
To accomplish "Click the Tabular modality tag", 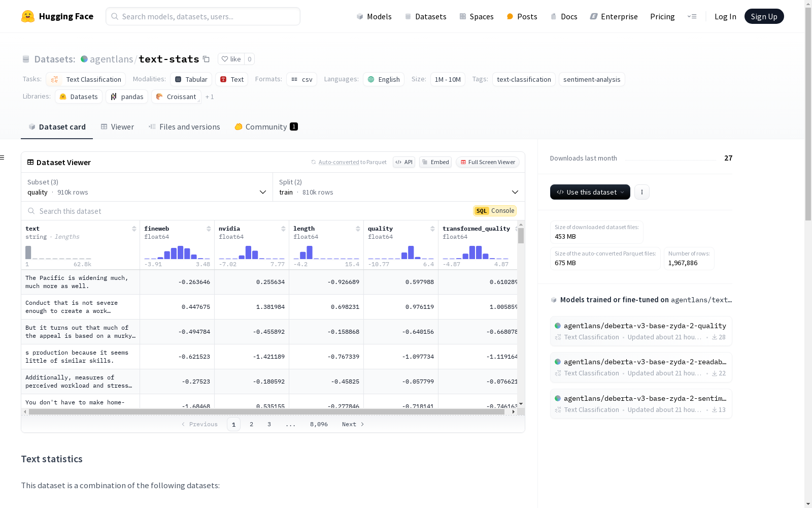I will [191, 79].
